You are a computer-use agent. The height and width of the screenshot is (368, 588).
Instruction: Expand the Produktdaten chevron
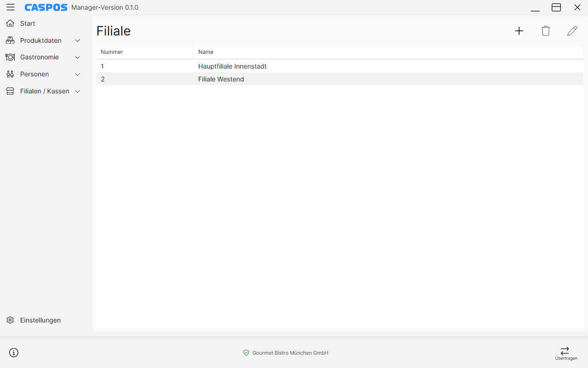(x=78, y=40)
